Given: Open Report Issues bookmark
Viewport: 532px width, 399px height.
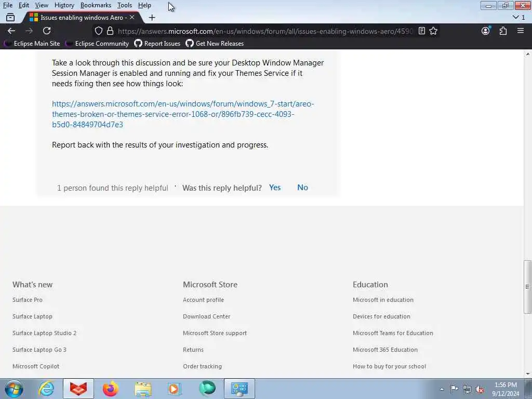Looking at the screenshot, I should point(157,44).
